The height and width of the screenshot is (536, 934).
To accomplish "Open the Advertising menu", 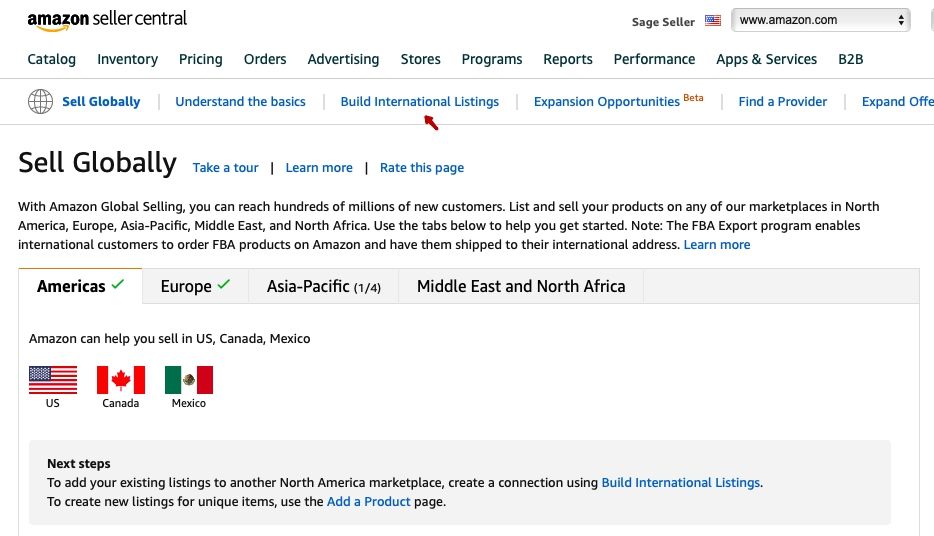I will pos(343,59).
